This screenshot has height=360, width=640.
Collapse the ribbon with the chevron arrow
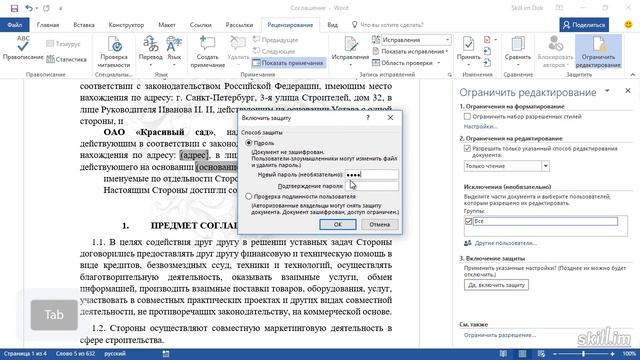(x=632, y=75)
